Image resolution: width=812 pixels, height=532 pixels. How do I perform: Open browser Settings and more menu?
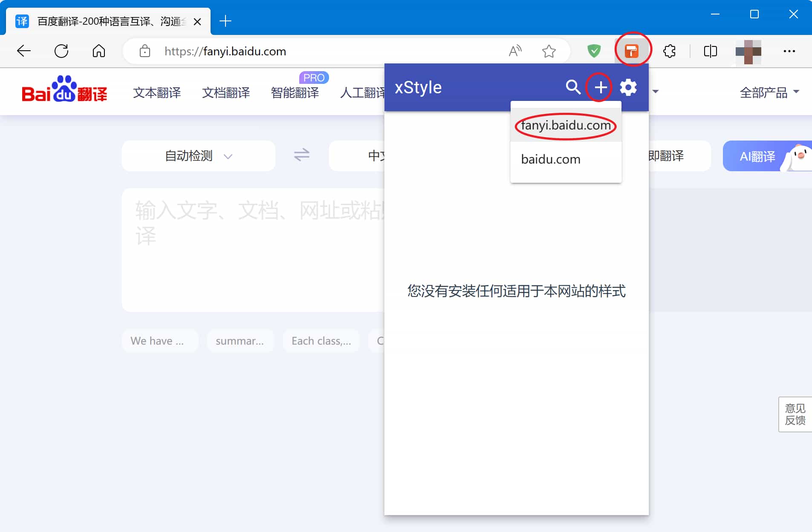789,51
